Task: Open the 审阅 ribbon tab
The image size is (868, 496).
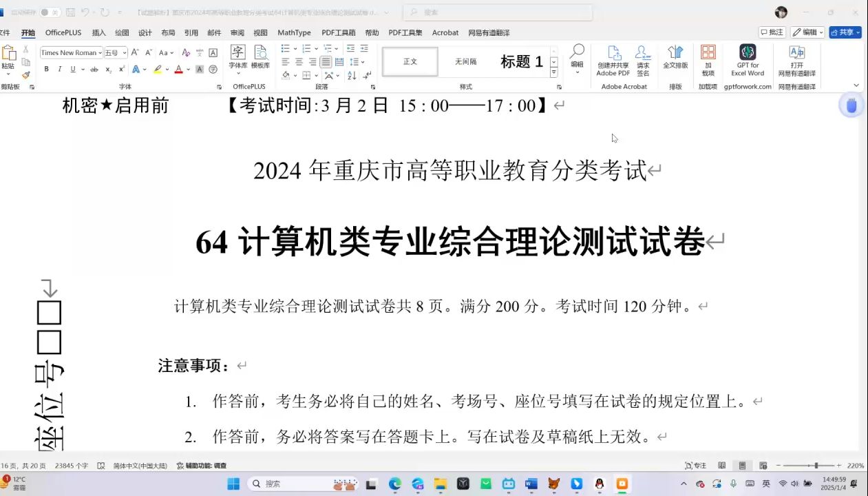Action: point(236,32)
